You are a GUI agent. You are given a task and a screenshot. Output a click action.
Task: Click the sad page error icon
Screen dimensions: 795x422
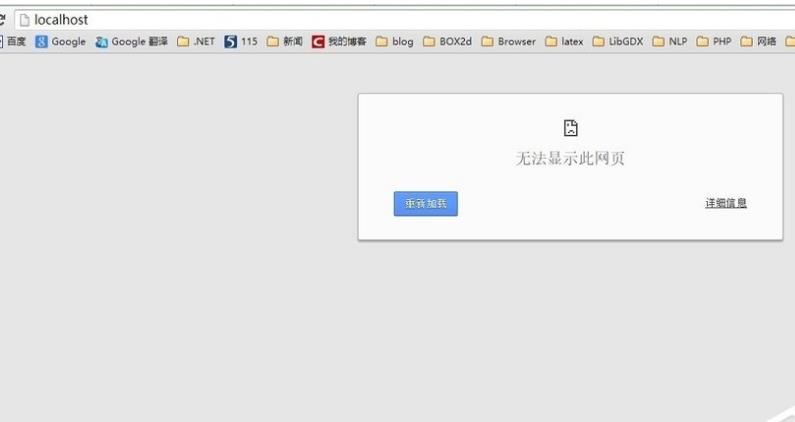(570, 128)
